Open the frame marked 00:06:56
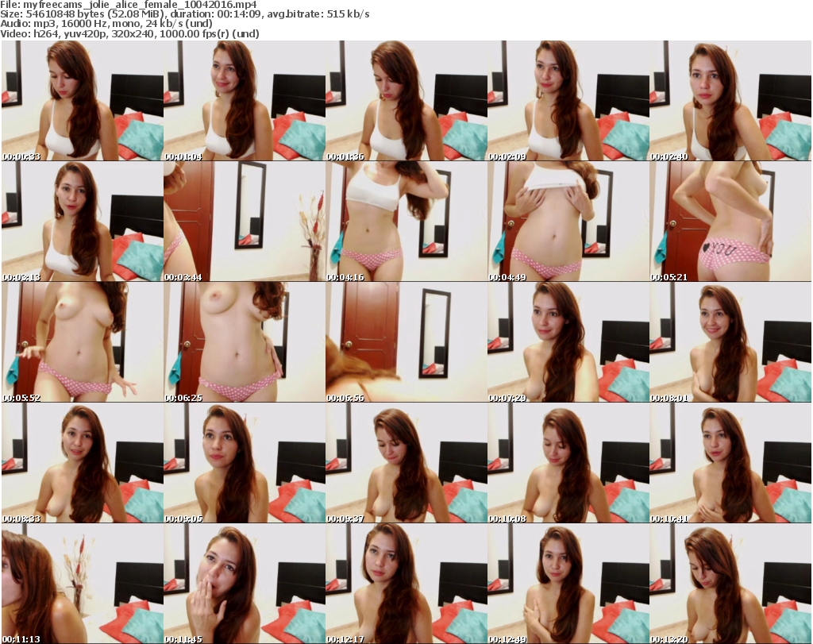 (406, 342)
